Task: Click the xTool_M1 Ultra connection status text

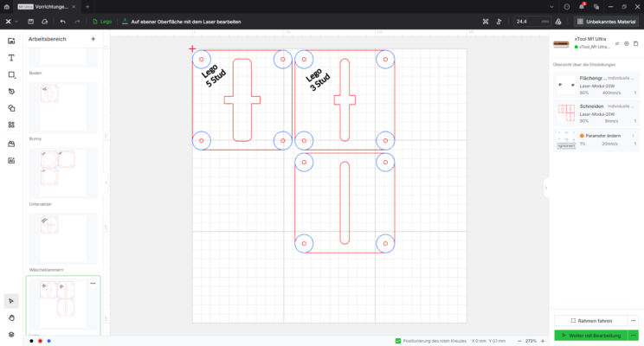Action: point(595,48)
